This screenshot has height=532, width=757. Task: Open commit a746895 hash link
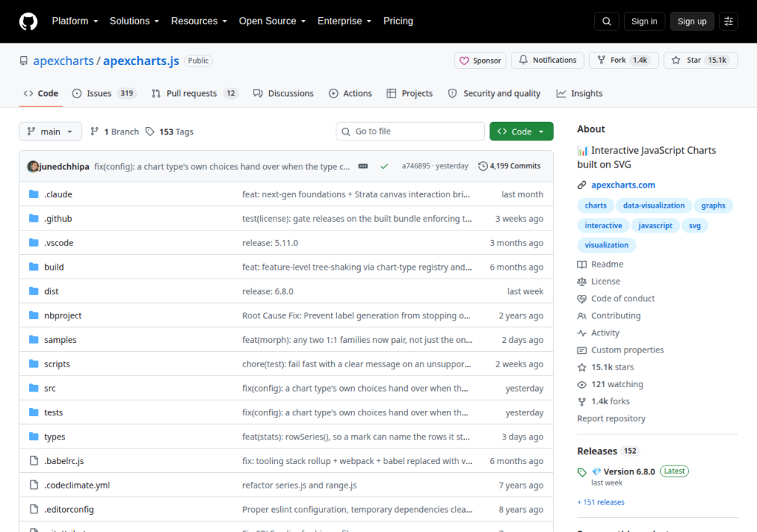415,166
